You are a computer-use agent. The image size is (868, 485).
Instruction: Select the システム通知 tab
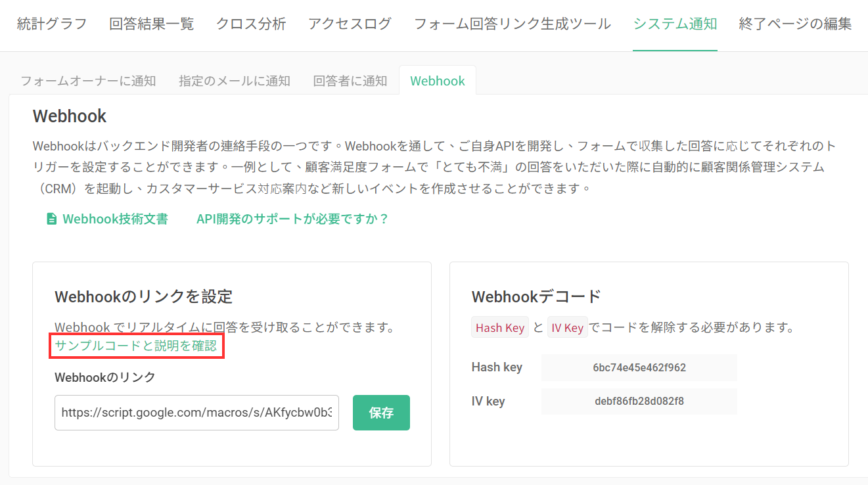pos(675,24)
